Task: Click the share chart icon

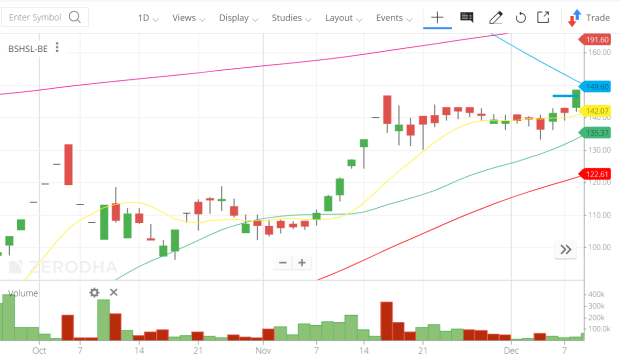Action: click(543, 18)
